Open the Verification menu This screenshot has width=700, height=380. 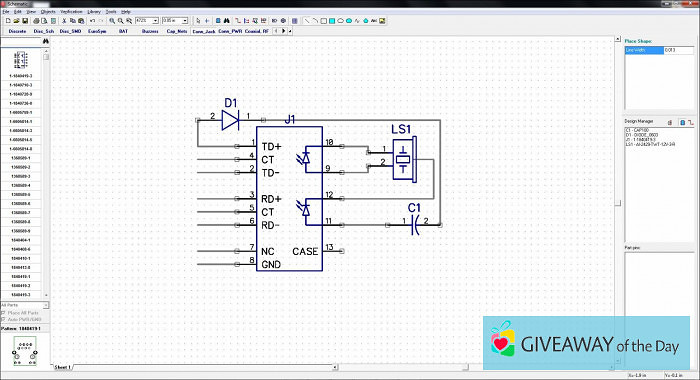71,12
